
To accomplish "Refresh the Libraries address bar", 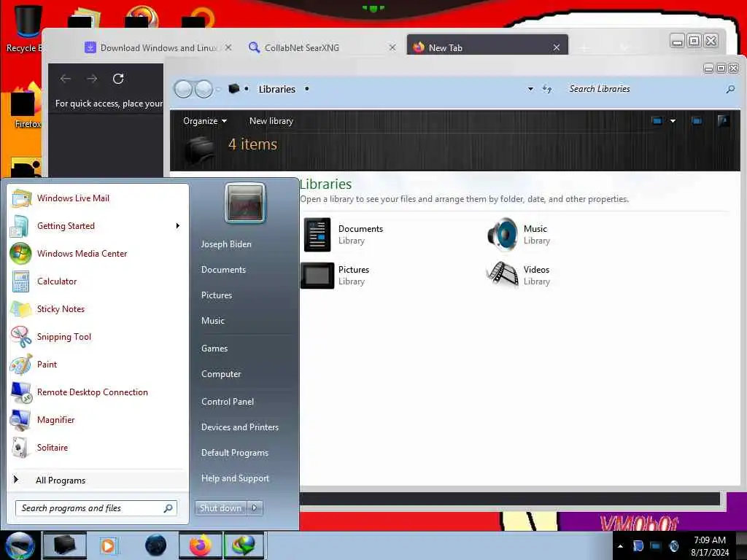I will [x=547, y=89].
